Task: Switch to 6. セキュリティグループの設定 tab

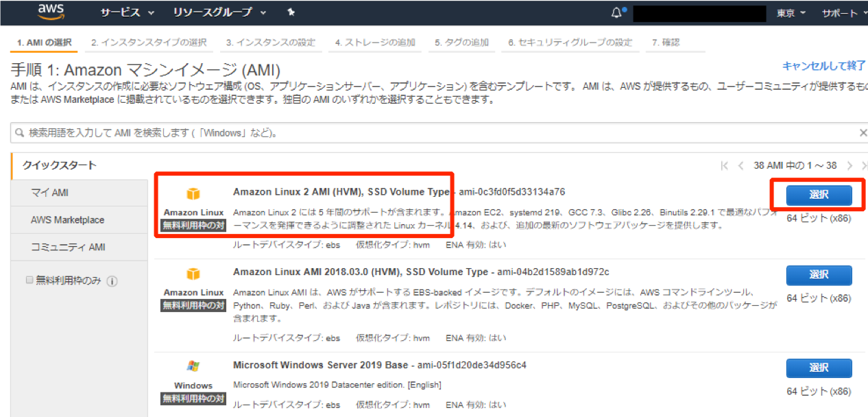Action: pyautogui.click(x=570, y=43)
